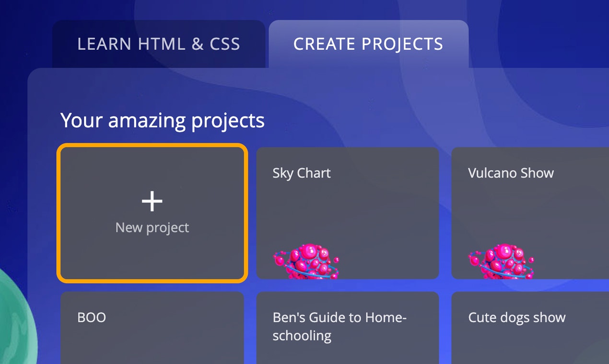Click the orange-highlighted New project card border

152,145
